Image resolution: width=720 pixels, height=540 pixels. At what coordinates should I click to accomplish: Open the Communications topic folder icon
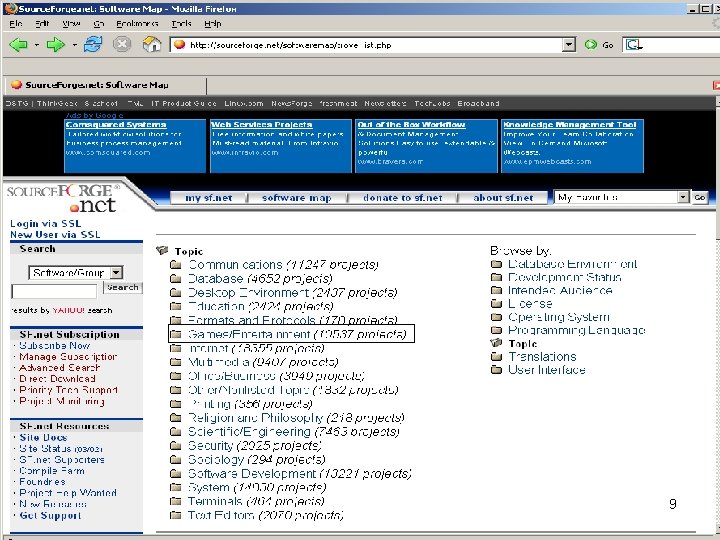[175, 264]
